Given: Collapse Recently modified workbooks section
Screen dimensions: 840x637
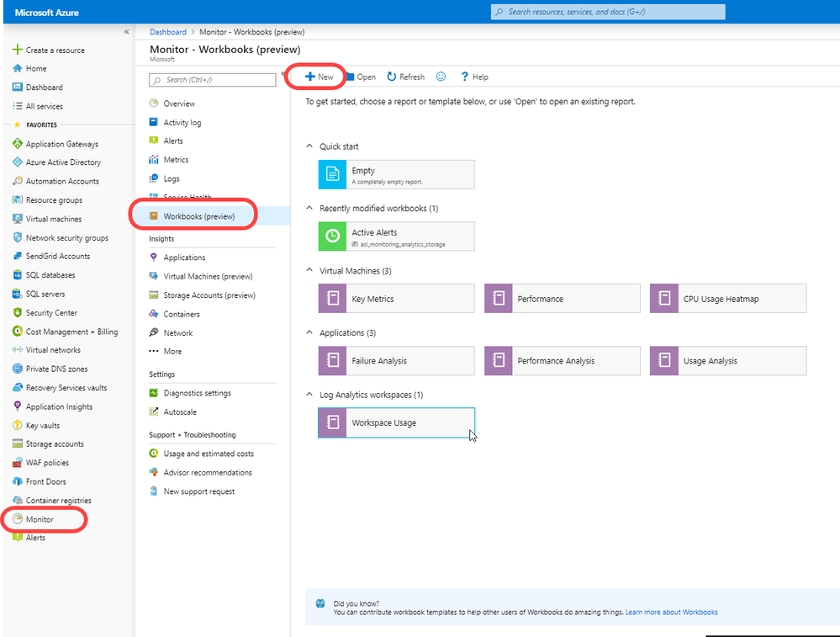Looking at the screenshot, I should point(309,208).
